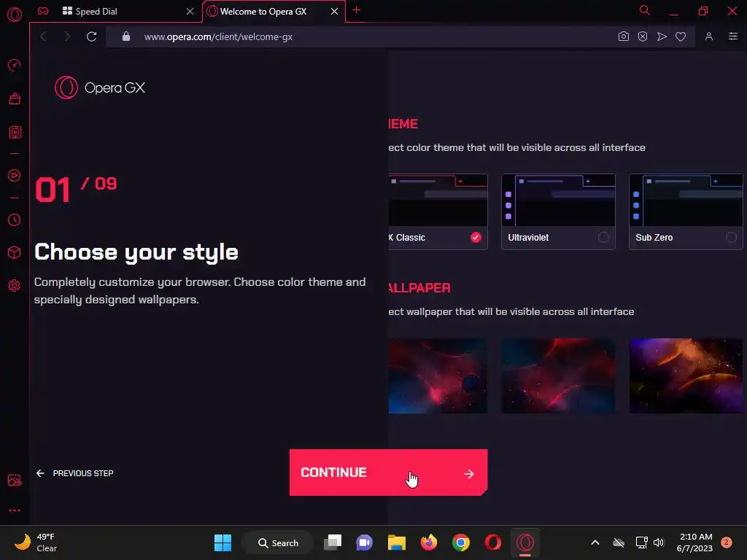Add page to bookmarks heart icon

(x=681, y=36)
